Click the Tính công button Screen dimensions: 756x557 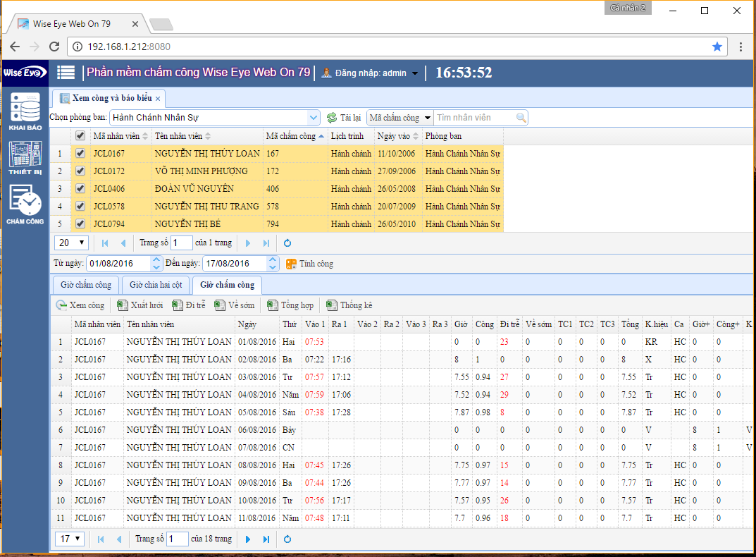(x=309, y=264)
